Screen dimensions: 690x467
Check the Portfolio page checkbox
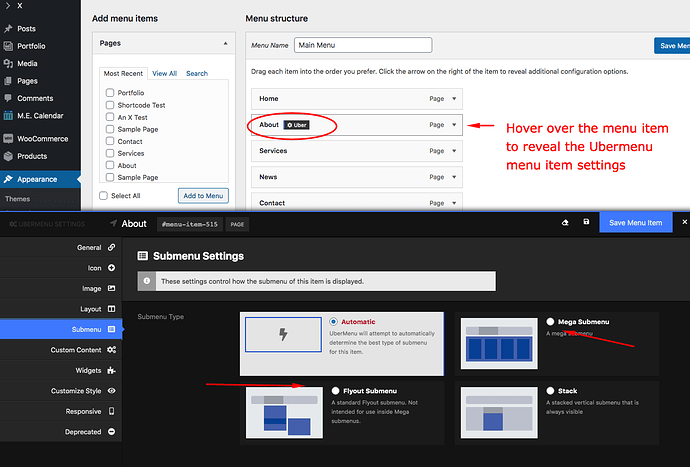(x=110, y=92)
